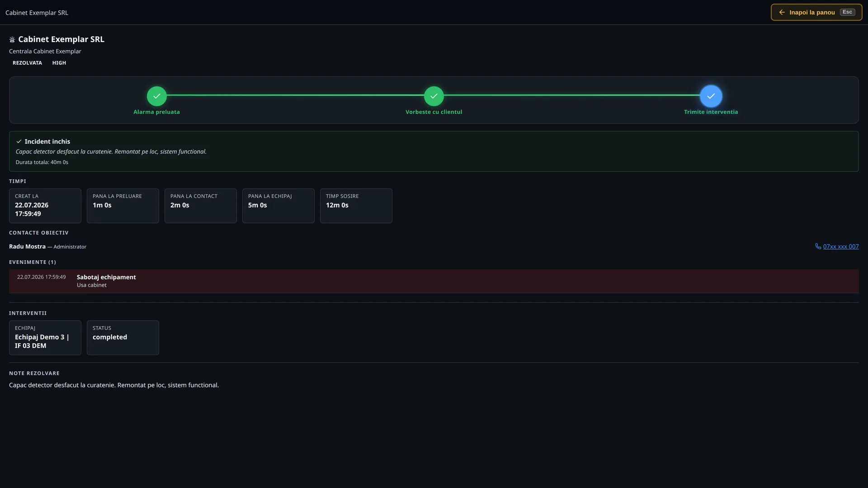Click the Pana la preluare 1m 0s card
Image resolution: width=868 pixels, height=488 pixels.
tap(123, 206)
